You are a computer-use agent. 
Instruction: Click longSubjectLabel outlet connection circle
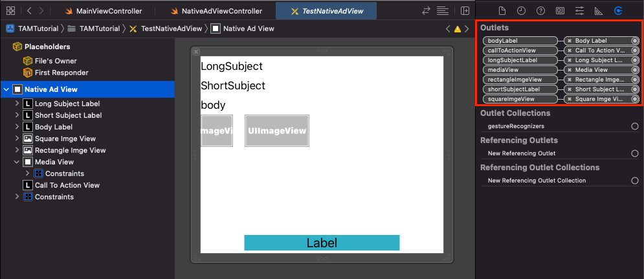[x=635, y=60]
